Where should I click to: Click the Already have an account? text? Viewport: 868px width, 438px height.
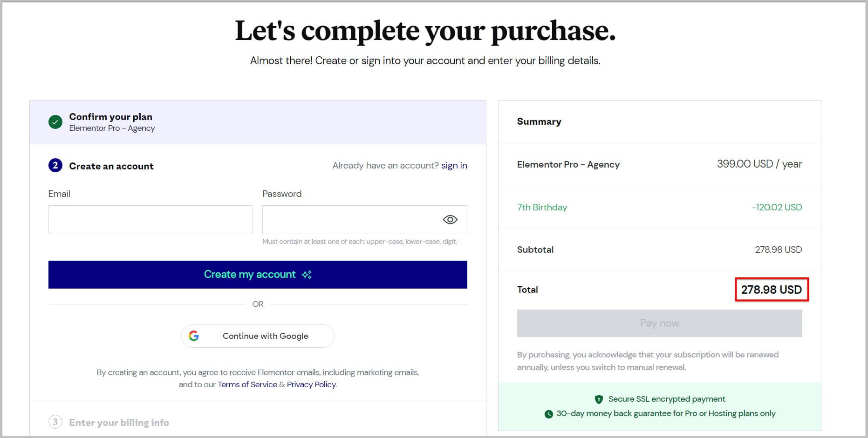pos(385,166)
